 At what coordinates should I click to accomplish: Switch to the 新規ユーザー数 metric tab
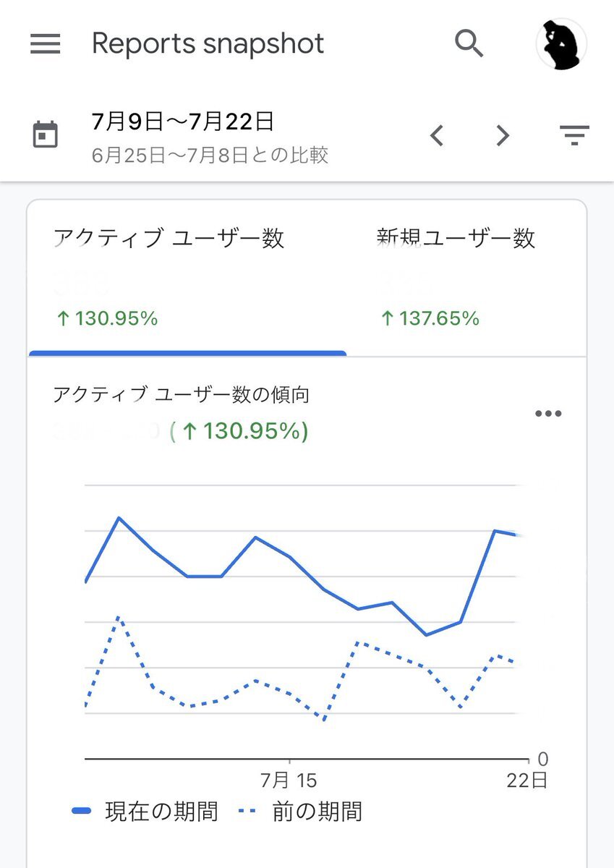click(466, 278)
